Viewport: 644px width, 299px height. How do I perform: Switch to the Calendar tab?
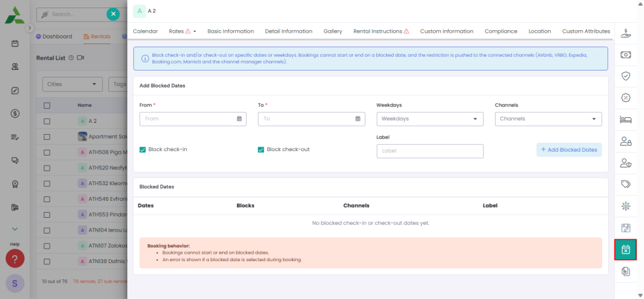[145, 31]
